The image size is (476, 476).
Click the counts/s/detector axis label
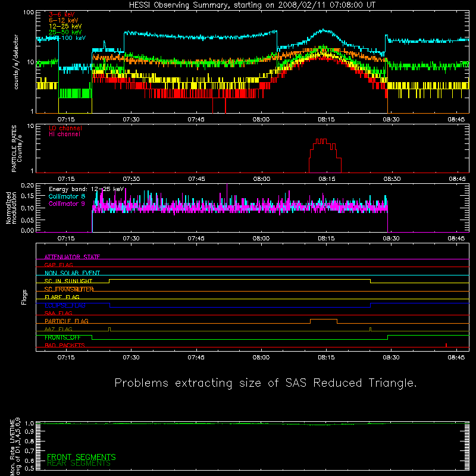pyautogui.click(x=16, y=62)
